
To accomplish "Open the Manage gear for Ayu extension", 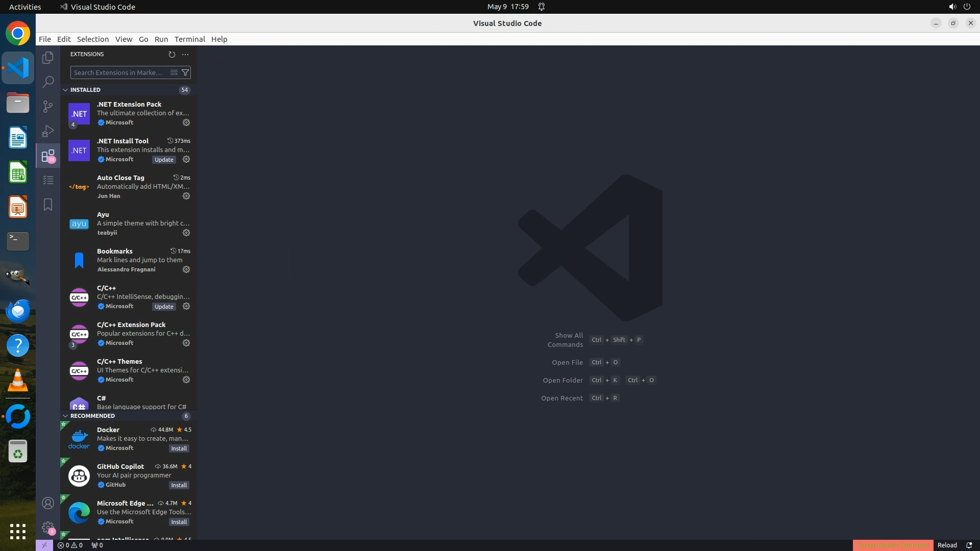I will (x=186, y=233).
